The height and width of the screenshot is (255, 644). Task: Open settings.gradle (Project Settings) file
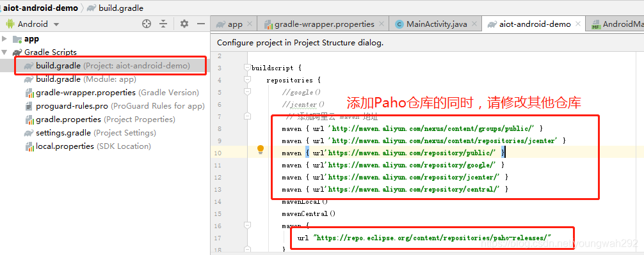tap(90, 133)
